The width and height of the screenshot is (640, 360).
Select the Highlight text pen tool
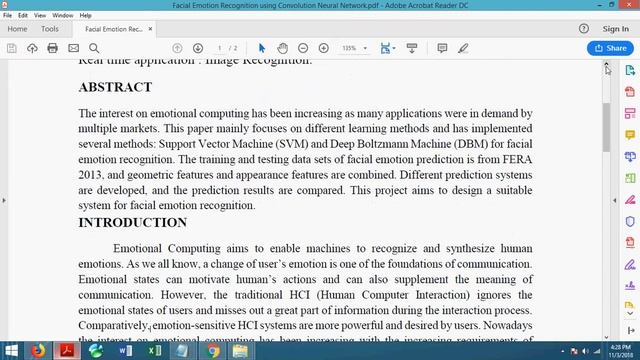point(463,48)
